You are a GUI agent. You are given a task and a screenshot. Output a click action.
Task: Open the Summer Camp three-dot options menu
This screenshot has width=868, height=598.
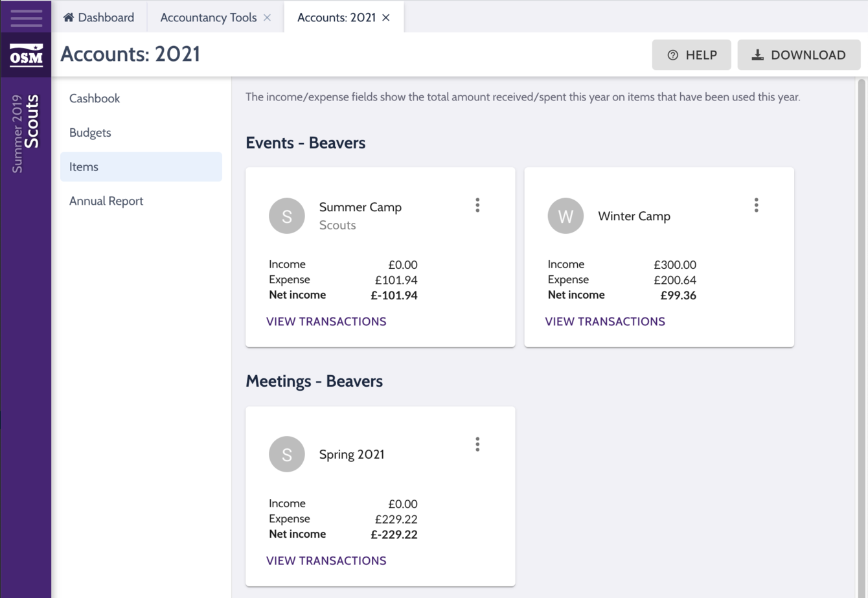click(477, 205)
